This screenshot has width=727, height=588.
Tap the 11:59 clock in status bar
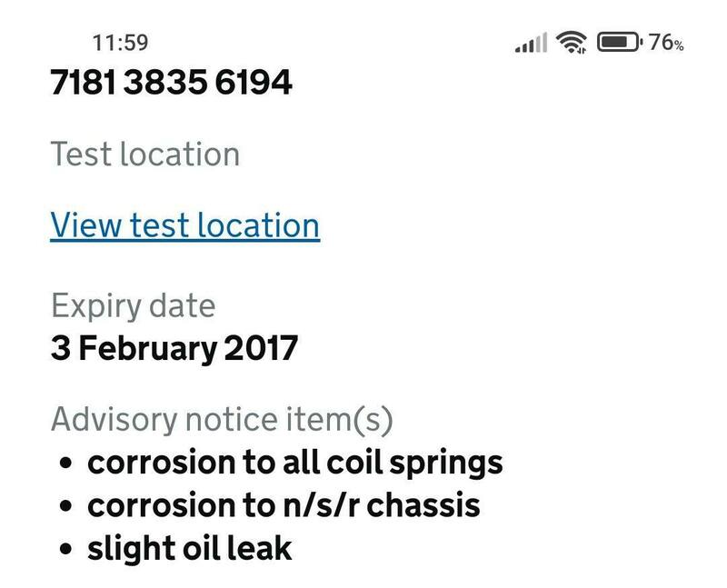tap(120, 42)
